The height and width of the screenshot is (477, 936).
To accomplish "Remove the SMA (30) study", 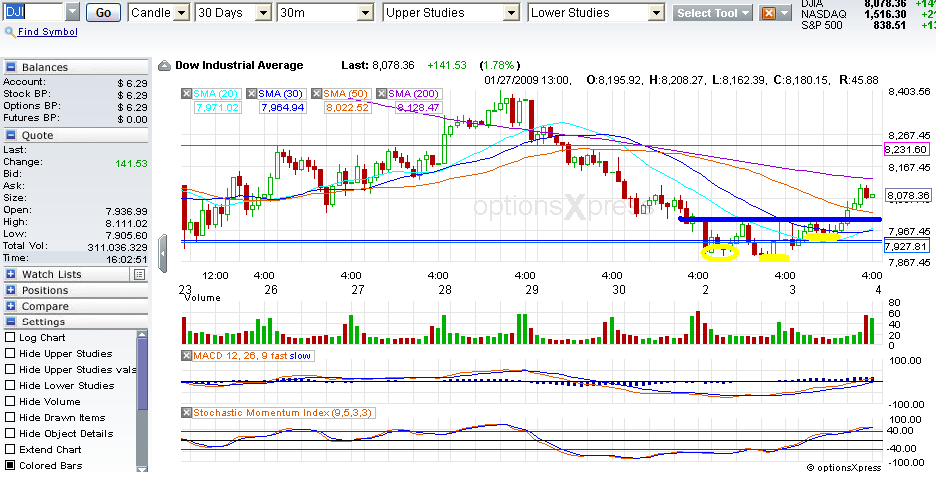I will coord(252,94).
